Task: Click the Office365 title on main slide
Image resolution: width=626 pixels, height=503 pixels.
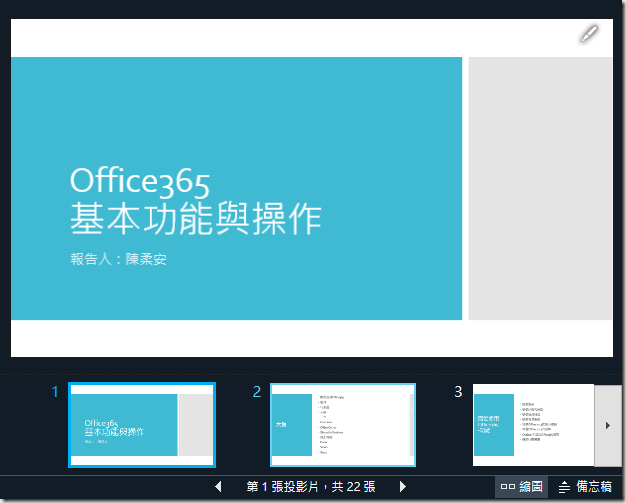Action: (x=140, y=181)
